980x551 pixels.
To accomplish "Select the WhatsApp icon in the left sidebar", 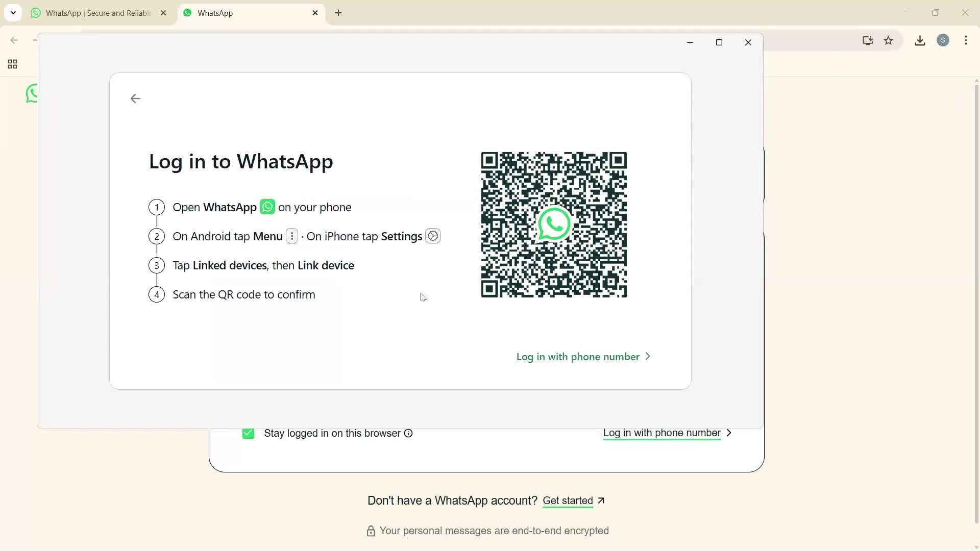I will point(31,94).
